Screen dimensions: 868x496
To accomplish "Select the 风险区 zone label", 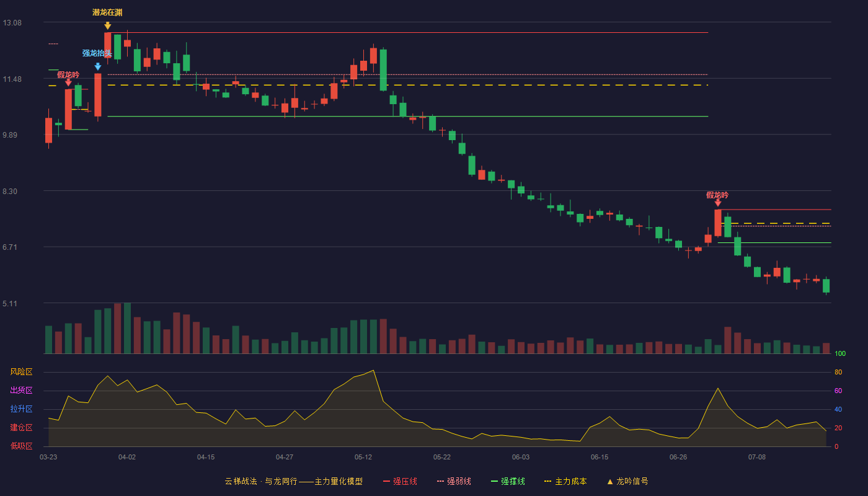I will click(x=21, y=372).
